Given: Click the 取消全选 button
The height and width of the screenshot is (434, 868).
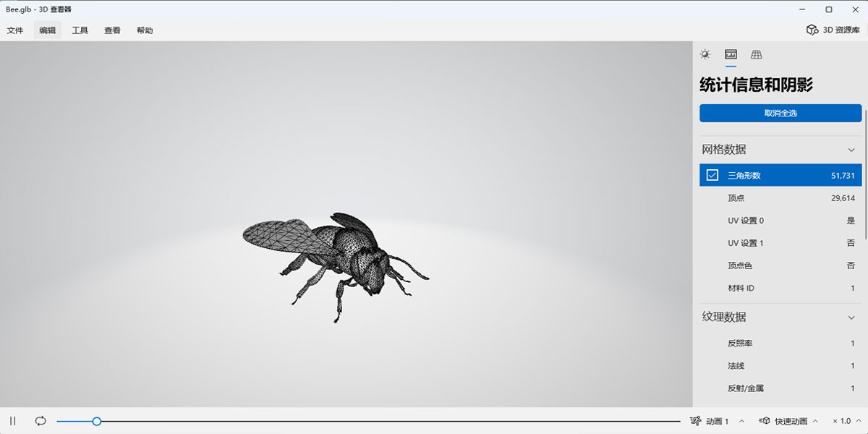Looking at the screenshot, I should (780, 114).
